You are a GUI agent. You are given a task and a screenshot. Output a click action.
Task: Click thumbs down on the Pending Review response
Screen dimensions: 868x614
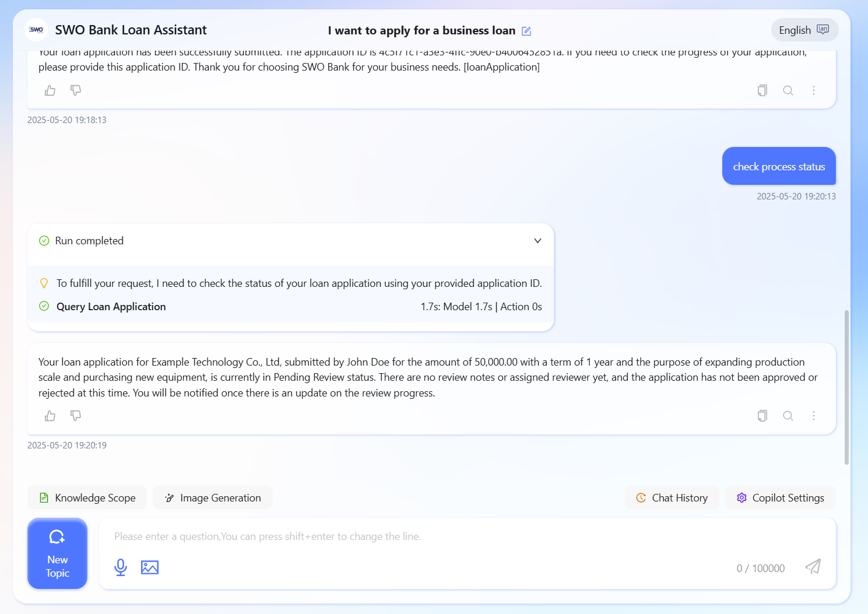pos(76,416)
